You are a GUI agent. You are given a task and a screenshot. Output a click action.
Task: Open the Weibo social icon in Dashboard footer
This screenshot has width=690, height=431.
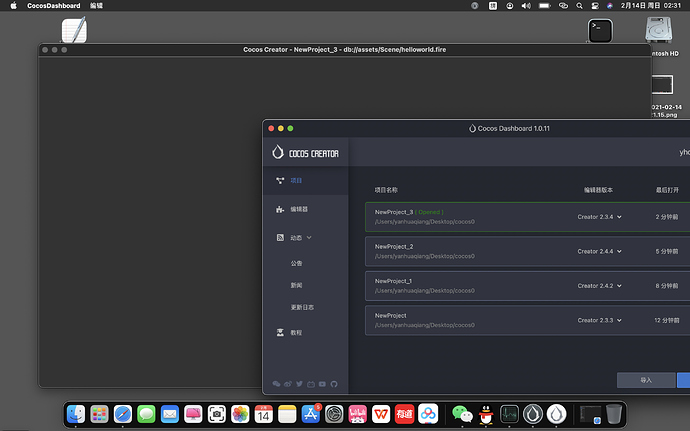point(288,384)
